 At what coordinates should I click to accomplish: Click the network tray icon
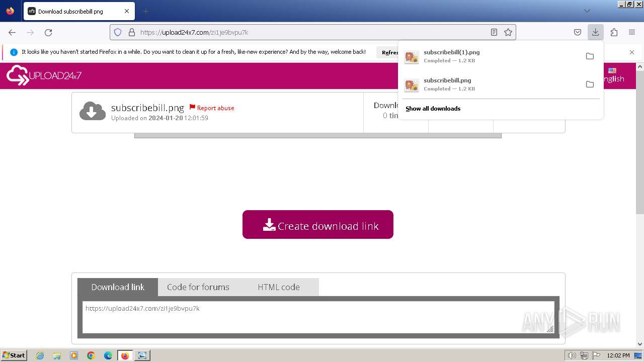click(584, 355)
